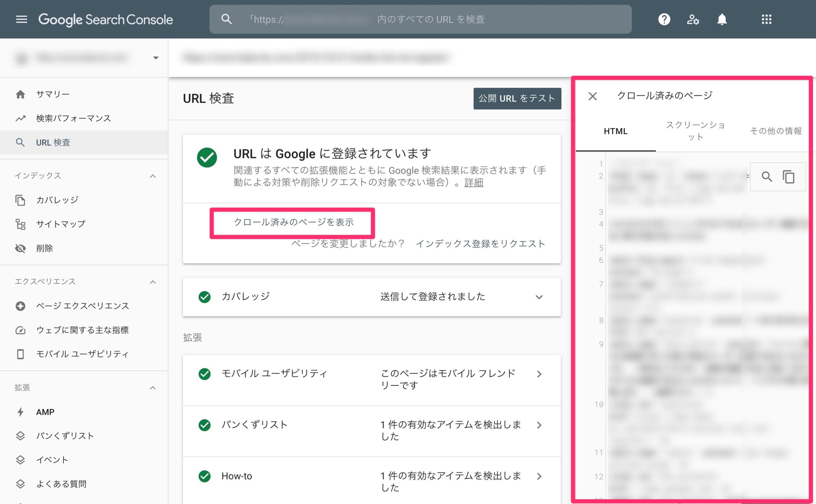Open the notifications bell
Screen dimensions: 816x504
(722, 19)
